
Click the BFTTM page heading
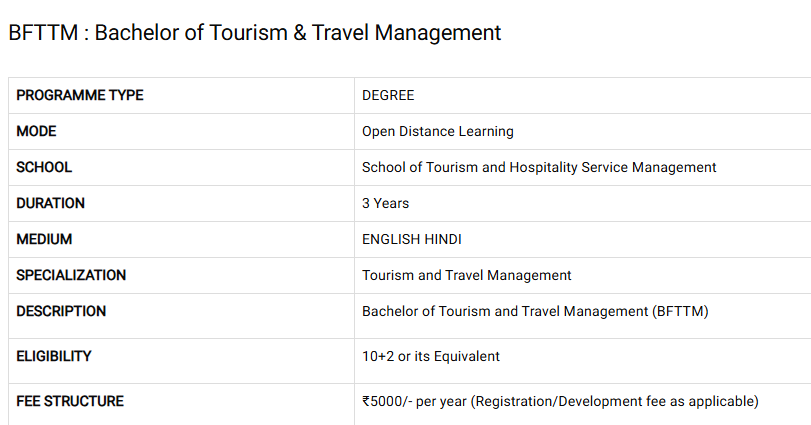pos(254,33)
